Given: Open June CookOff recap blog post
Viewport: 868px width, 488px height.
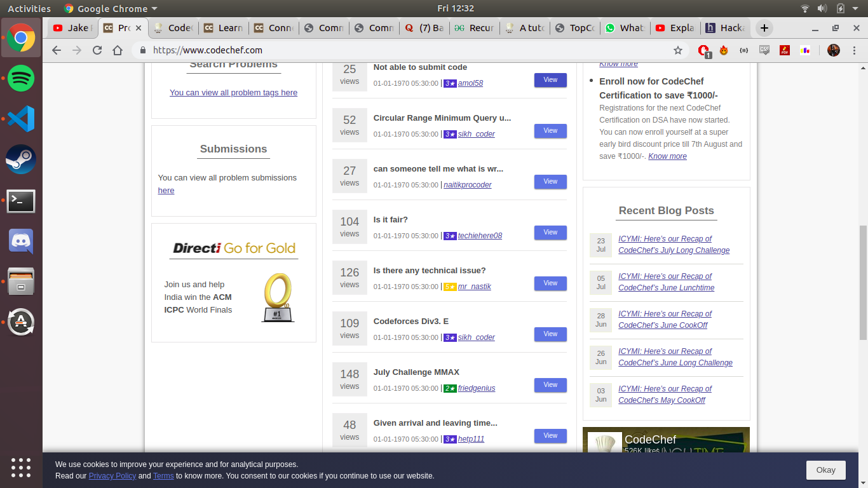Looking at the screenshot, I should (665, 320).
